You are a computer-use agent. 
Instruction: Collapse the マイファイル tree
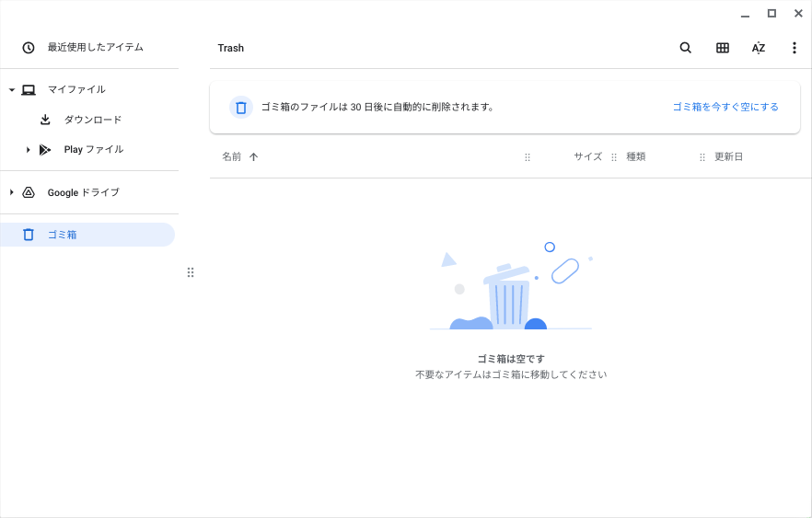(x=12, y=90)
